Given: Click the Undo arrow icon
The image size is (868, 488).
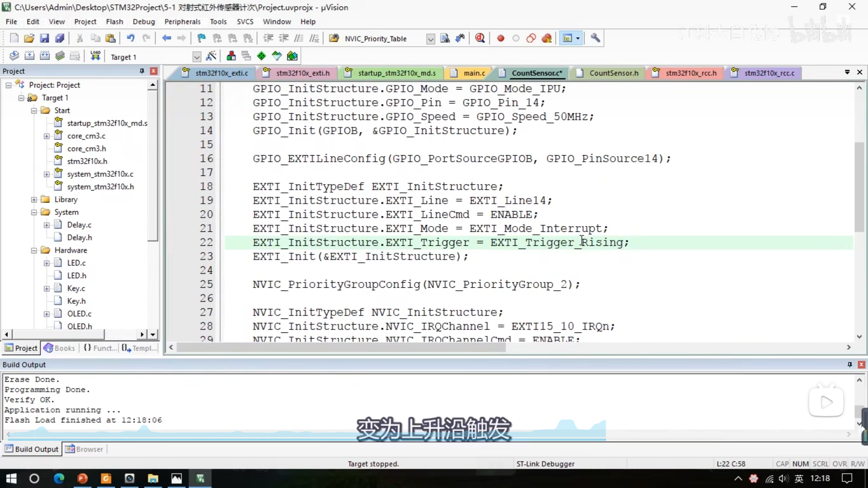Looking at the screenshot, I should [x=131, y=38].
